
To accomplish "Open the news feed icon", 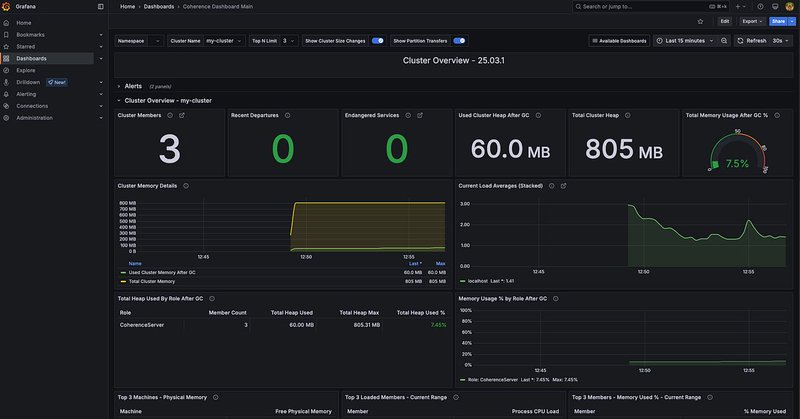I will point(775,7).
